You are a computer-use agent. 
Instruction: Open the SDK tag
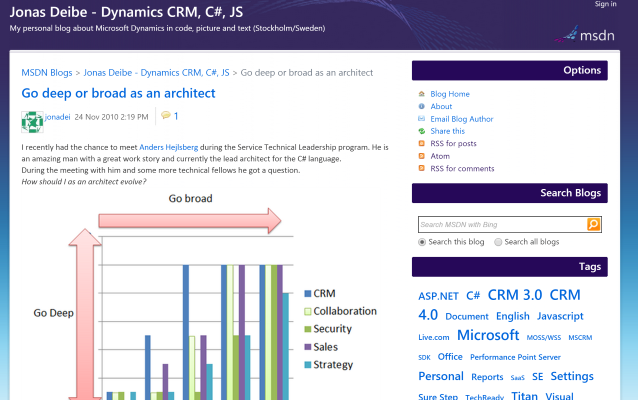point(424,357)
